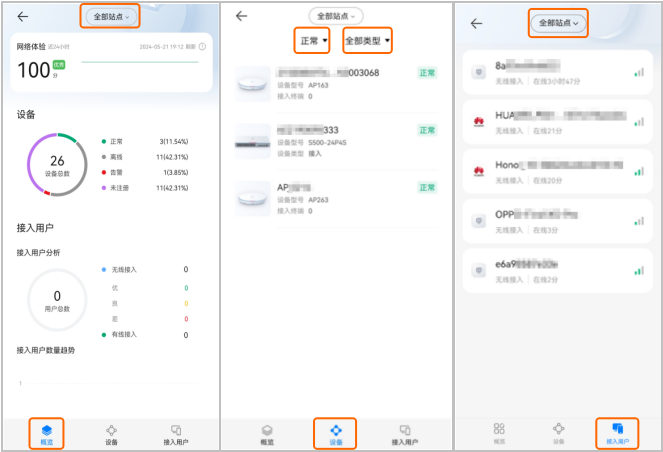The height and width of the screenshot is (452, 663).
Task: Tap signal strength icon on OPP row
Action: 639,221
